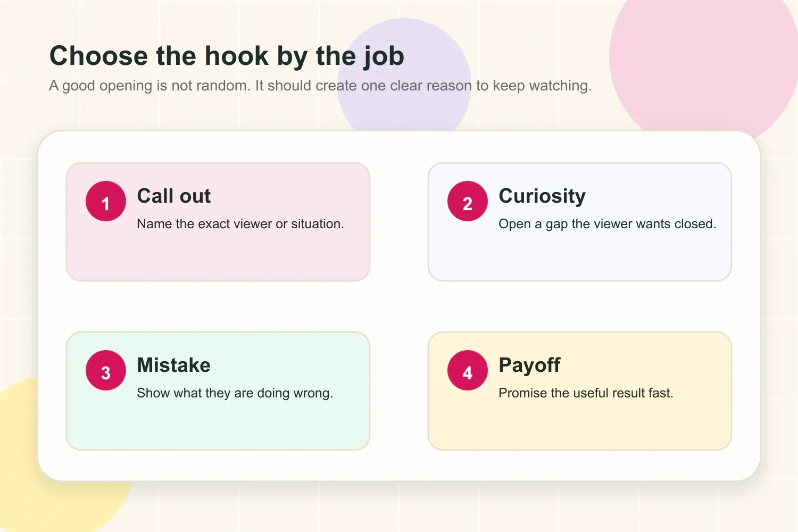798x532 pixels.
Task: Select the "Curiosity" card heading
Action: pyautogui.click(x=542, y=196)
